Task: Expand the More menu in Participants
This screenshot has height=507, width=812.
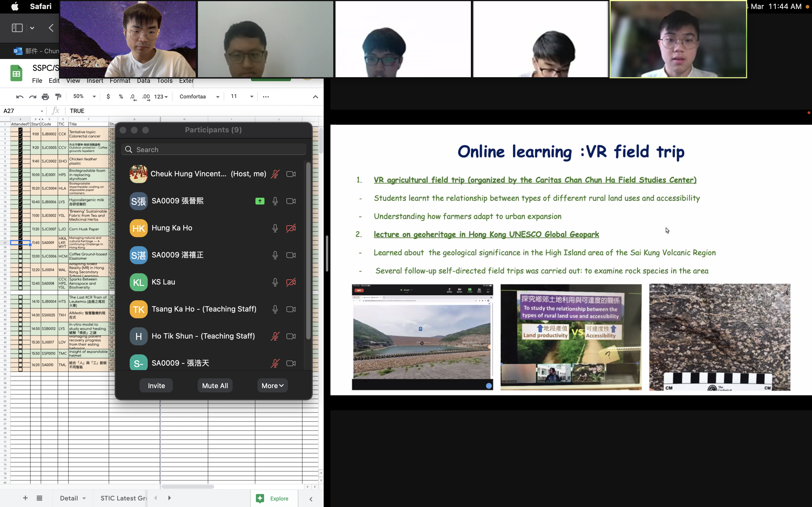Action: point(272,386)
